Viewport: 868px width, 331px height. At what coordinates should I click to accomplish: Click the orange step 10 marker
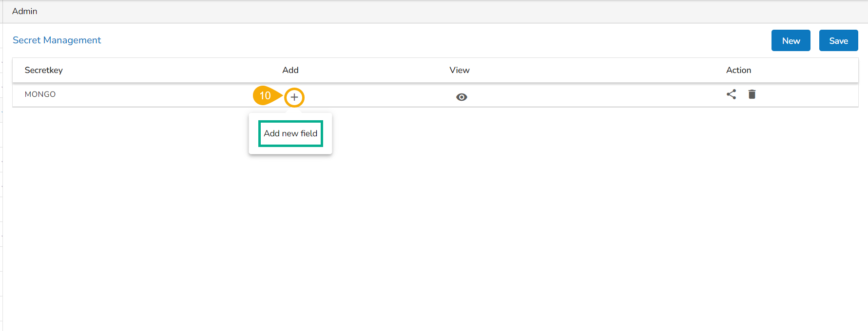(265, 95)
